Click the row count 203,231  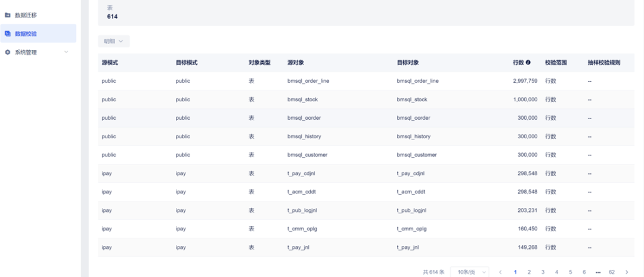click(527, 210)
